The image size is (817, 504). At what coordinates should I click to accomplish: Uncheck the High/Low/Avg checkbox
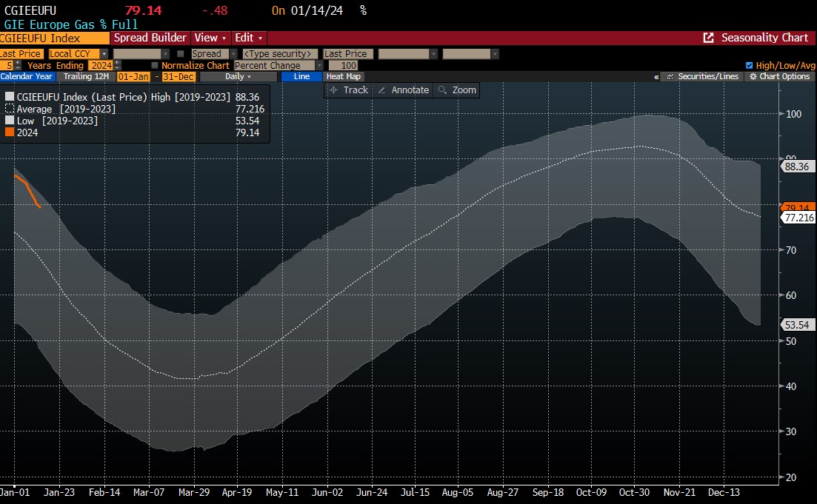[x=749, y=65]
